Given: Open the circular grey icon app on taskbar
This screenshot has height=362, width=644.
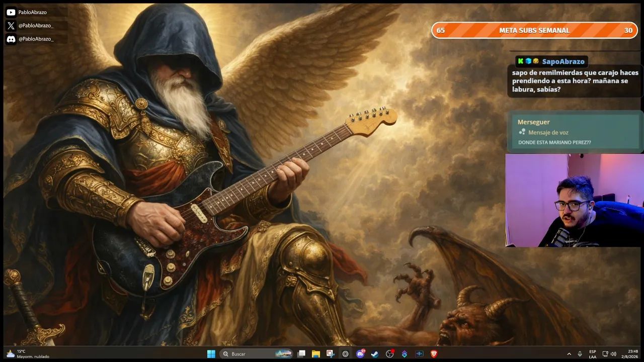Looking at the screenshot, I should click(x=345, y=354).
